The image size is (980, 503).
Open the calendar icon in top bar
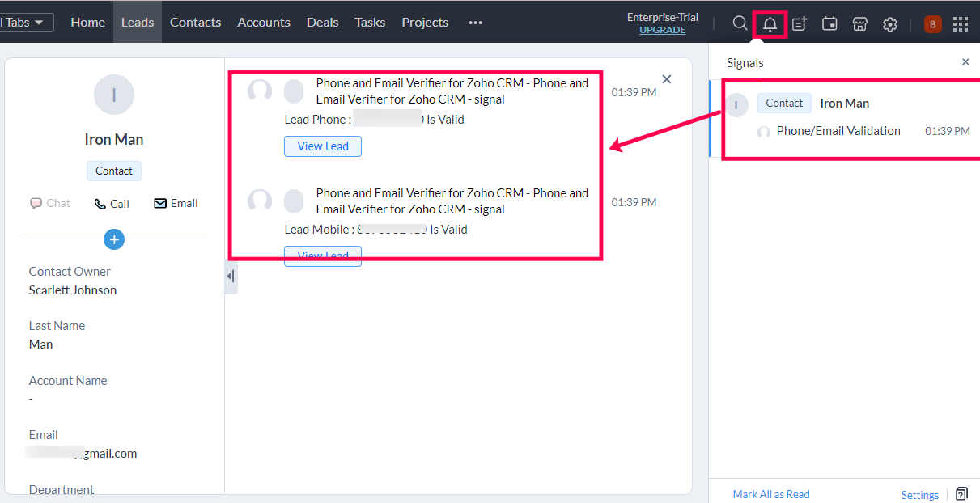coord(829,23)
